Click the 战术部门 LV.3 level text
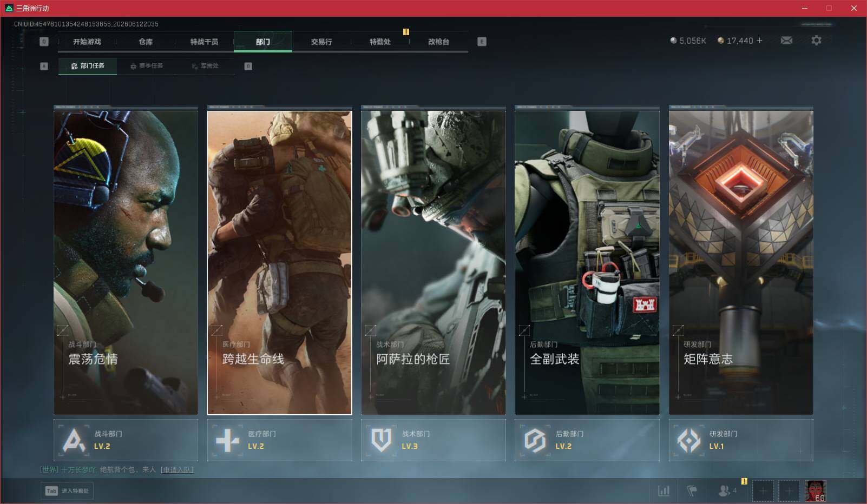 click(x=410, y=447)
